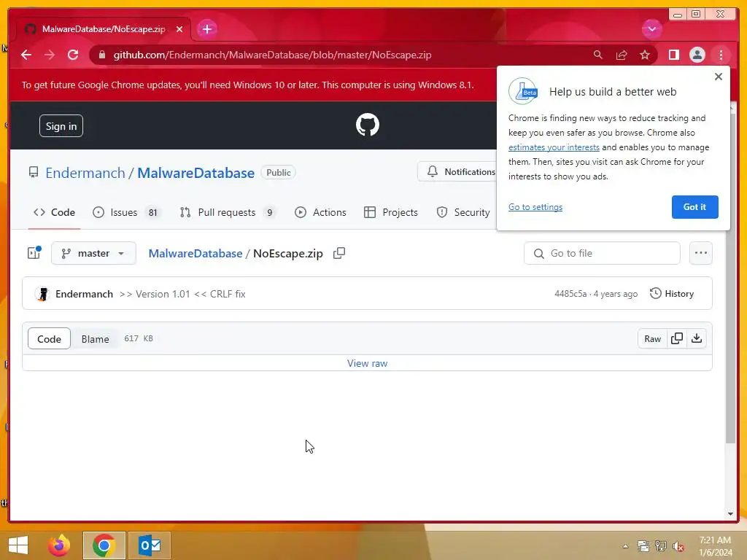Switch to the Issues tab

[x=126, y=212]
